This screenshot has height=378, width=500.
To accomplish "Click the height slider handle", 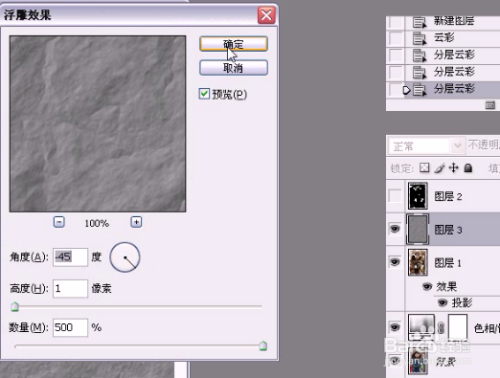I will coord(15,307).
